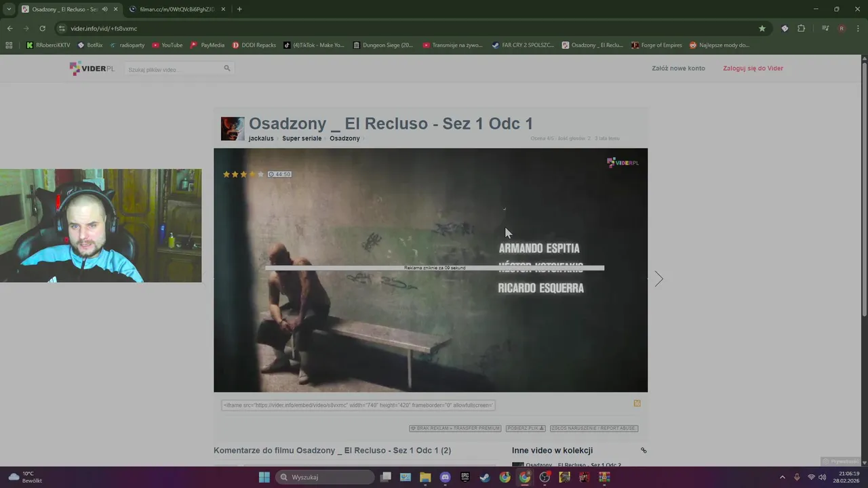Open the Windows Start menu
The width and height of the screenshot is (868, 488).
click(264, 477)
